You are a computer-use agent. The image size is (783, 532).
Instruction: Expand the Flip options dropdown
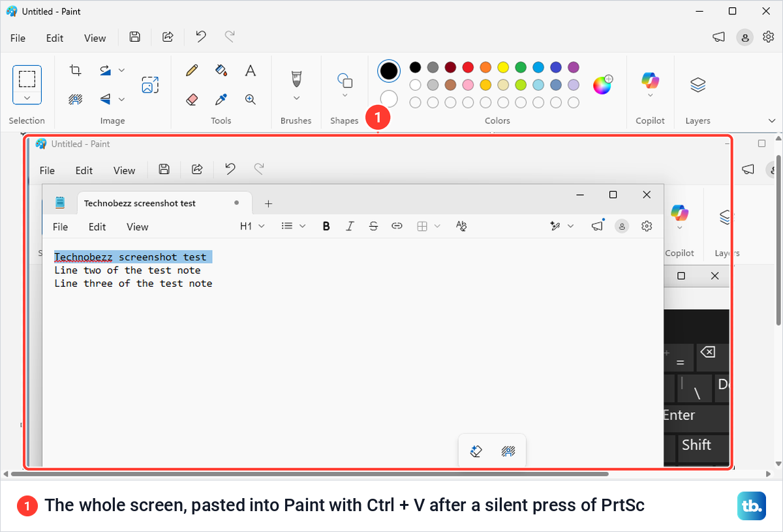tap(121, 99)
